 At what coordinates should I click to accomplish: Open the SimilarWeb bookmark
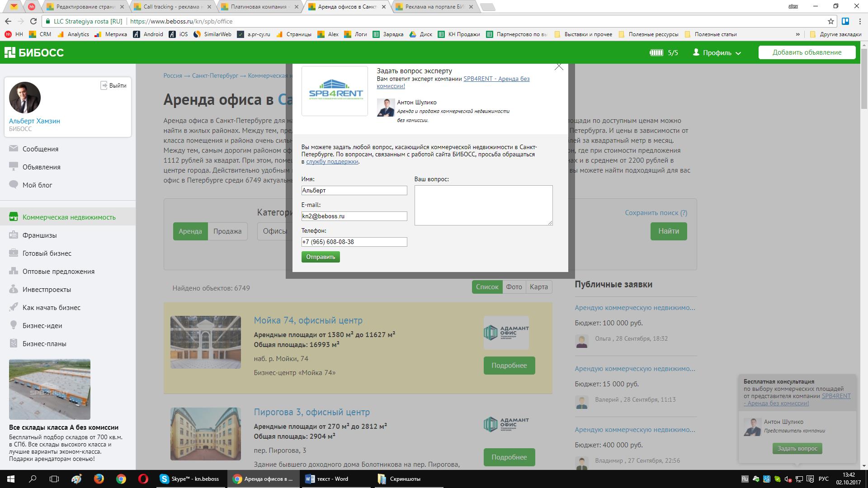(212, 34)
